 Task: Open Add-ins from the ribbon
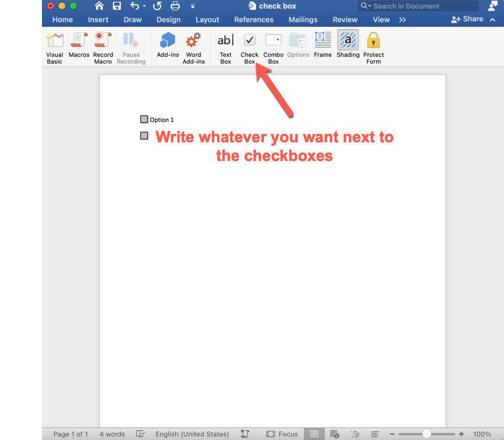[x=168, y=45]
